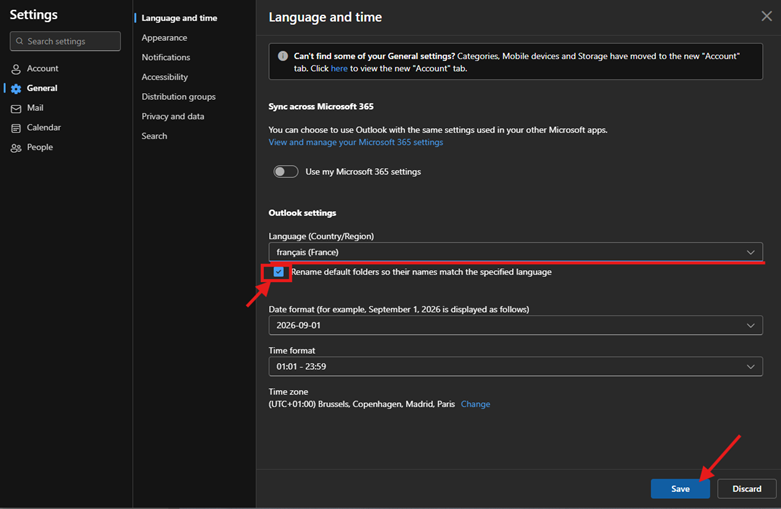The image size is (781, 509).
Task: Open the Notifications settings section
Action: [x=166, y=58]
